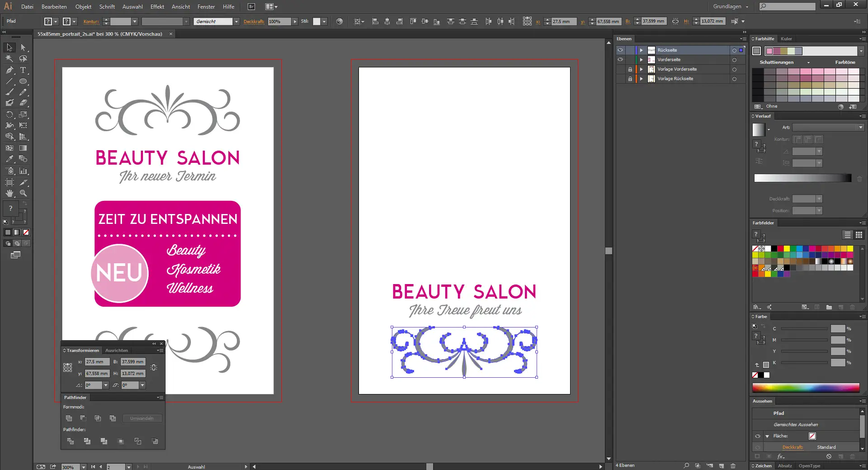The image size is (868, 470).
Task: Click the B width field in Transformieren
Action: pos(132,362)
